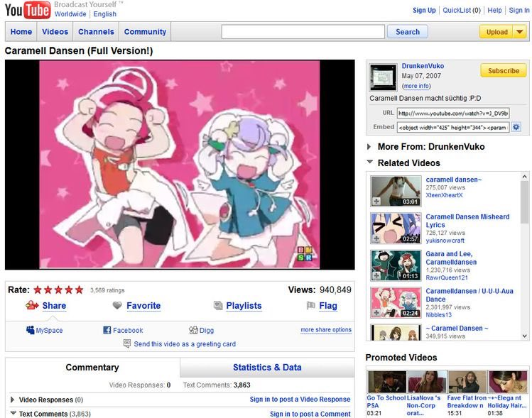Image resolution: width=532 pixels, height=418 pixels.
Task: Rate the video one star
Action: (38, 290)
